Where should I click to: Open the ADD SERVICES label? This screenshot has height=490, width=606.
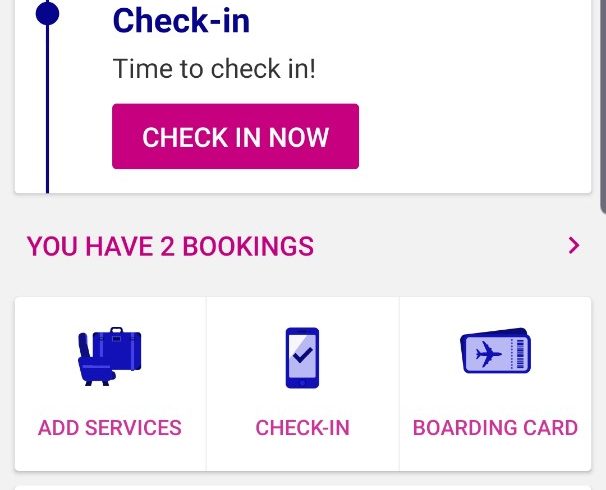pyautogui.click(x=110, y=428)
